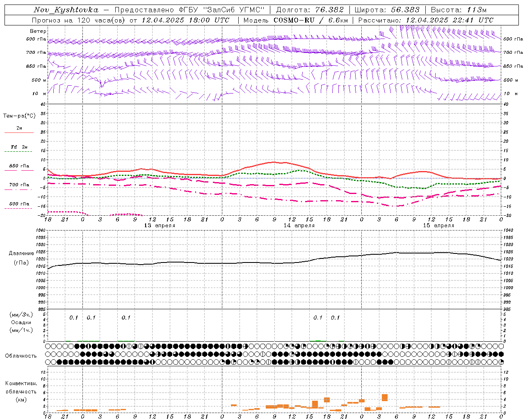525x420 pixels.
Task: Click the left 700 гПа wind level label
Action: [x=36, y=52]
